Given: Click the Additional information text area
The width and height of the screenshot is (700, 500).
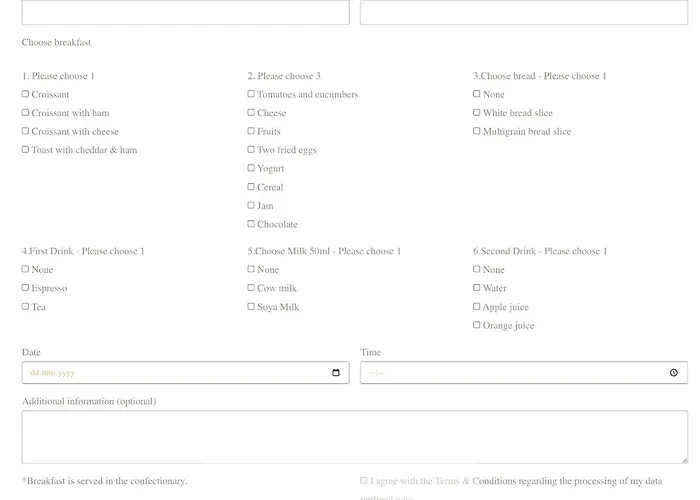Looking at the screenshot, I should click(354, 436).
